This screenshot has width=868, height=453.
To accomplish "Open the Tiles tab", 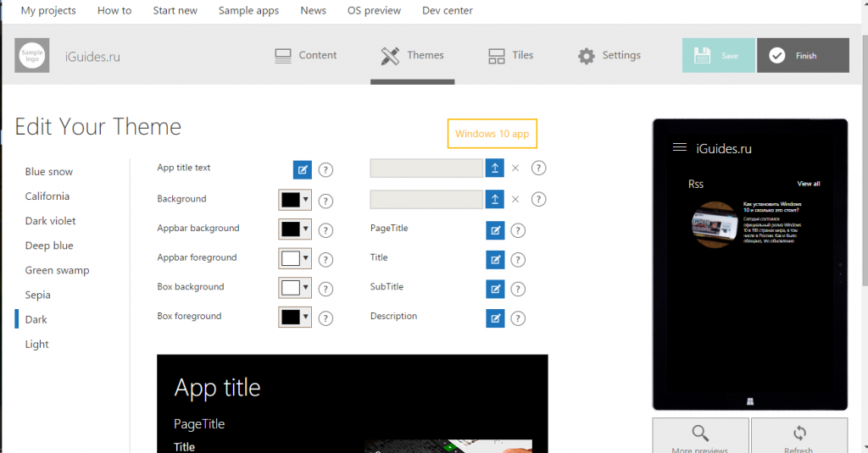I will tap(510, 55).
